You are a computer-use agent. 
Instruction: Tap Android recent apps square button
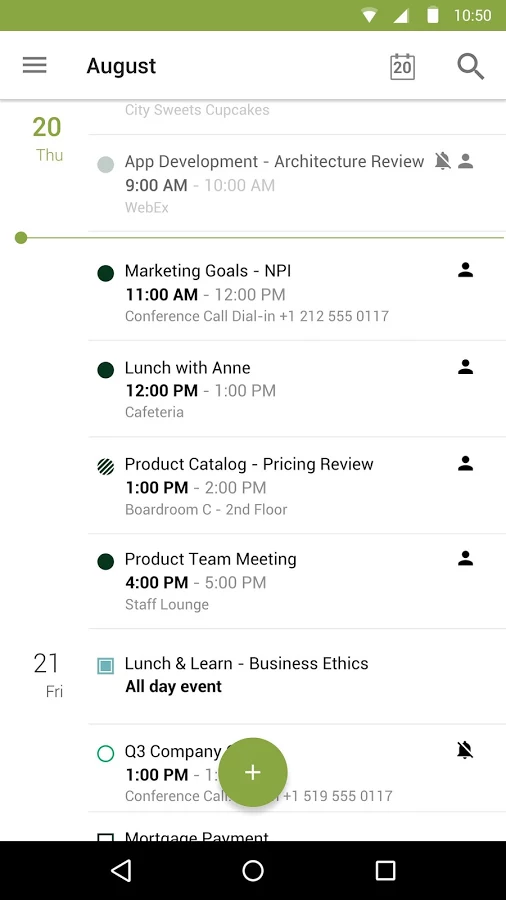(385, 870)
